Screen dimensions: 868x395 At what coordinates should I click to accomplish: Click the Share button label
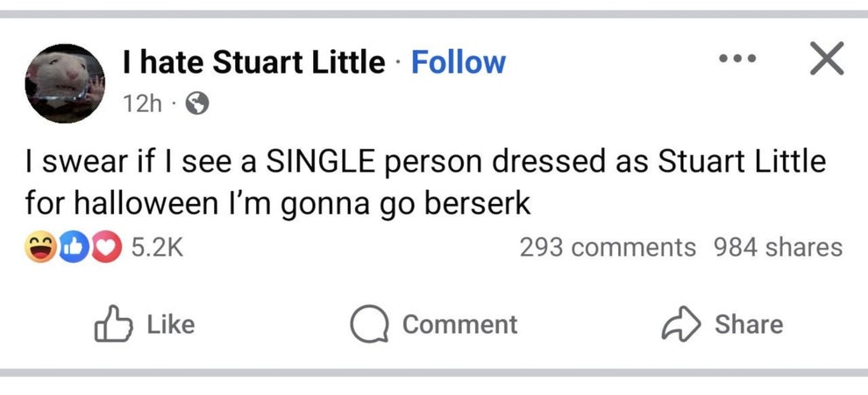[748, 325]
